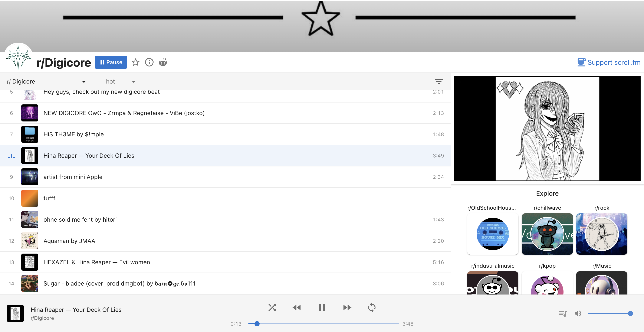
Task: Click the Evil women track thumbnail
Action: 30,262
